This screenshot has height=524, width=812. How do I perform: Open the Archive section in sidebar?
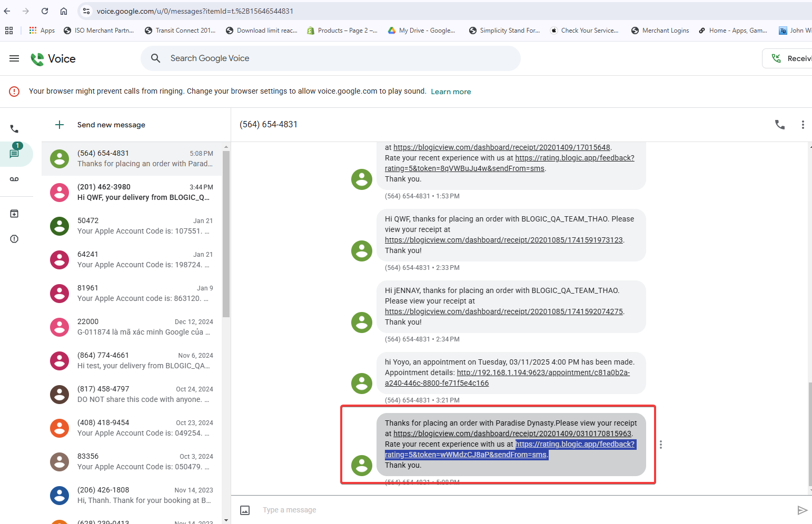pyautogui.click(x=14, y=214)
